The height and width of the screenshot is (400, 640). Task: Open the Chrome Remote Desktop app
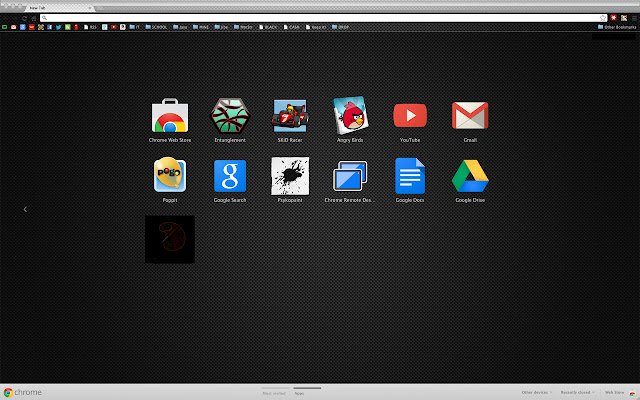[350, 180]
